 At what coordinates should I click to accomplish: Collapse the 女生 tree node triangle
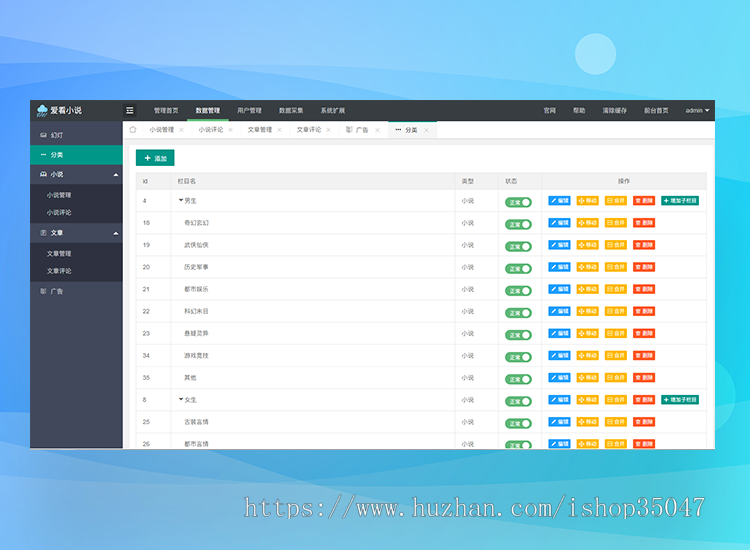click(181, 399)
